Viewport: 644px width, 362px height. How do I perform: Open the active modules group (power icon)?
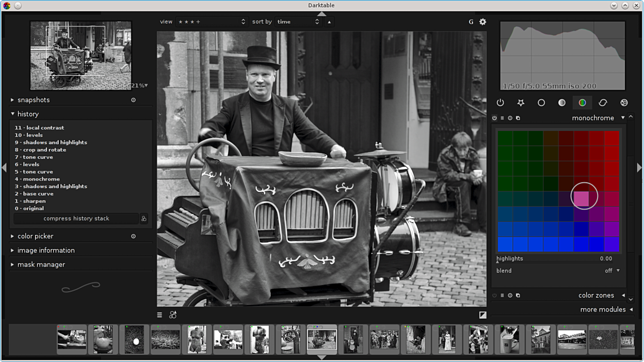[500, 103]
